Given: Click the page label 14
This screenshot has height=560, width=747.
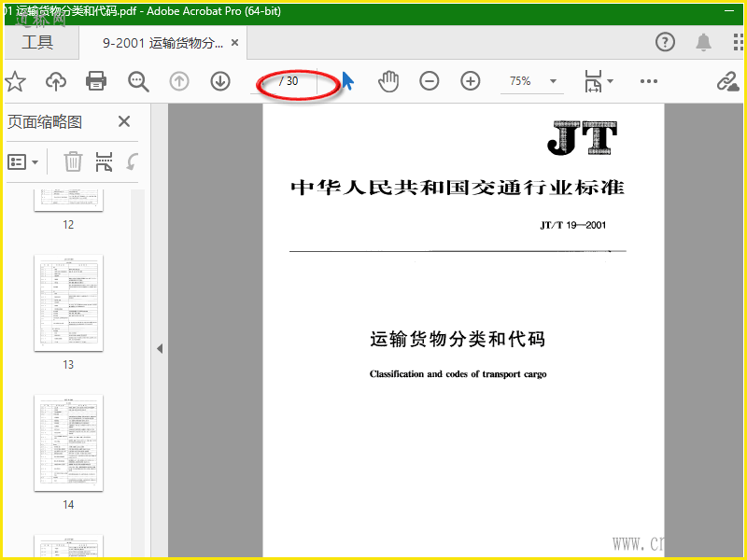Looking at the screenshot, I should pyautogui.click(x=68, y=505).
